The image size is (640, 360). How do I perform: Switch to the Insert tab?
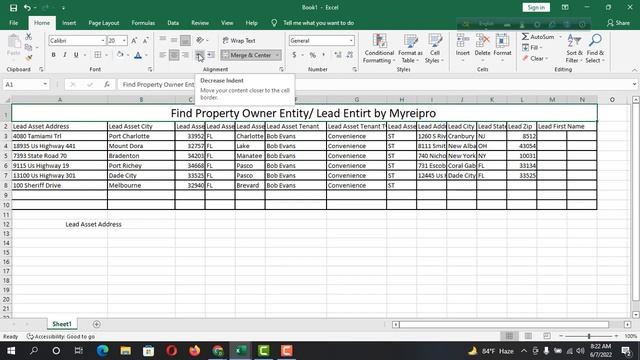69,23
